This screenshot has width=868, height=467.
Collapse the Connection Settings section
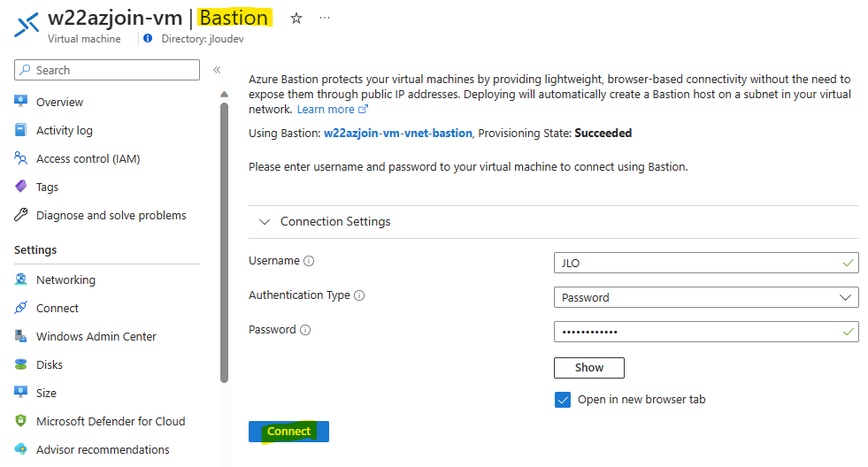[265, 221]
